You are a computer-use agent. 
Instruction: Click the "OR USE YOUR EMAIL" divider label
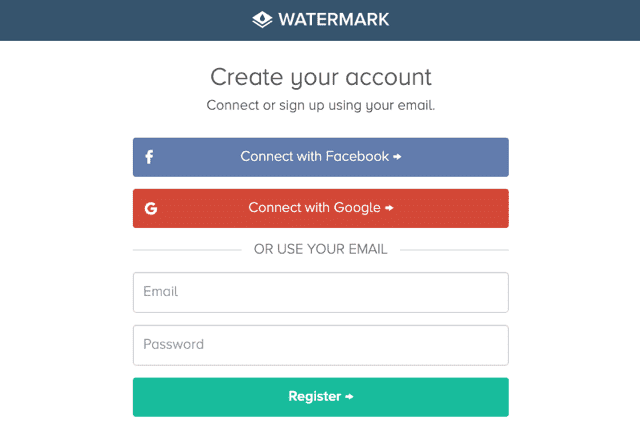pyautogui.click(x=320, y=249)
